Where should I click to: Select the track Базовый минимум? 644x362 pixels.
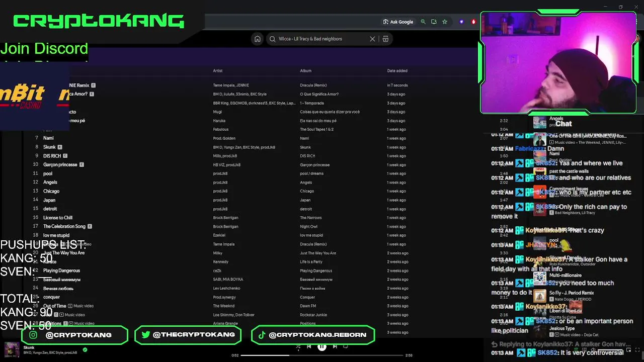[62, 280]
